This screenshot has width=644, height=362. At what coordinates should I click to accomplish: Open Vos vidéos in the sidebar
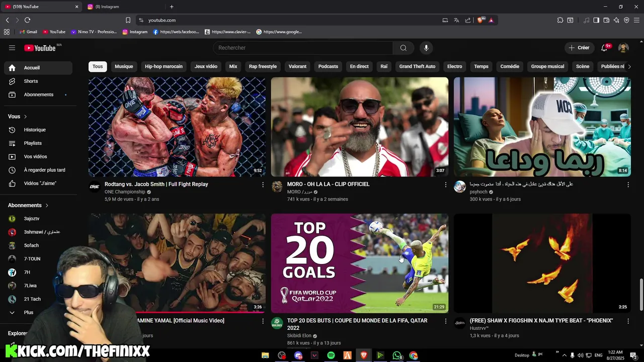coord(38,156)
